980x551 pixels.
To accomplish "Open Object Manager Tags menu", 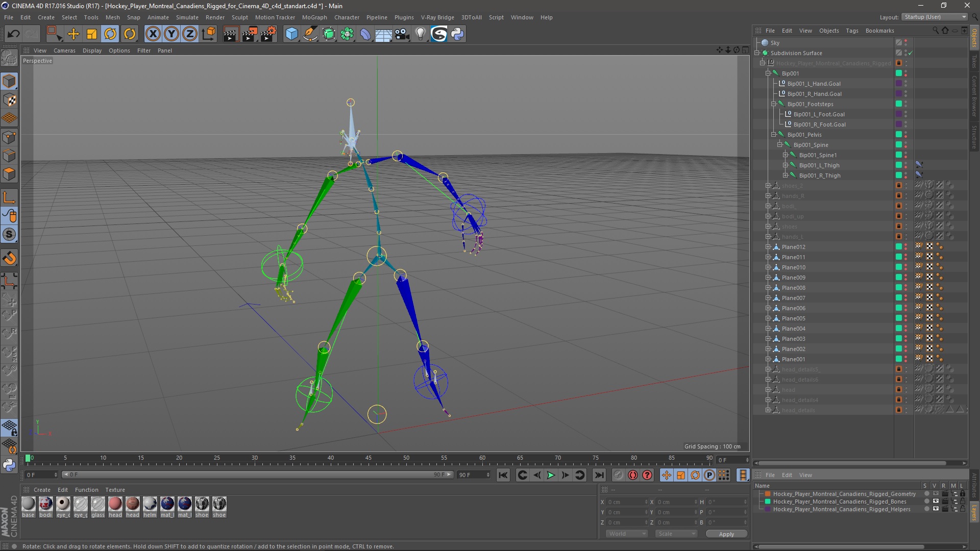I will pos(852,31).
